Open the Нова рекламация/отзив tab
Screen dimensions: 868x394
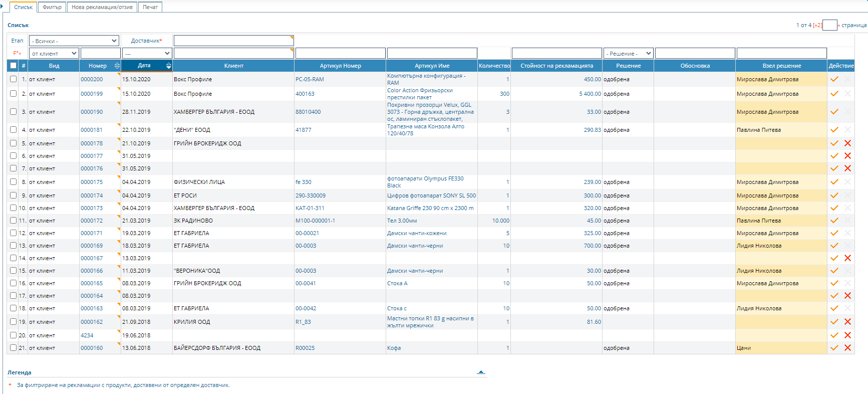[102, 7]
